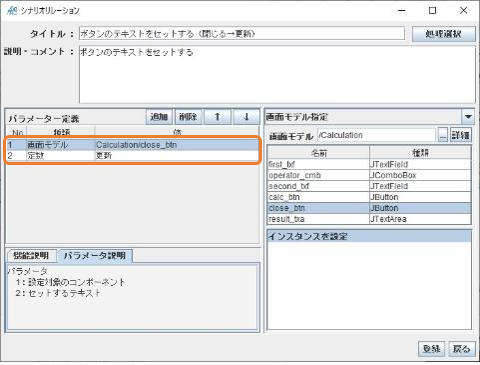This screenshot has height=365, width=480.
Task: Open the ... browse button beside /Calculation
Action: (442, 135)
